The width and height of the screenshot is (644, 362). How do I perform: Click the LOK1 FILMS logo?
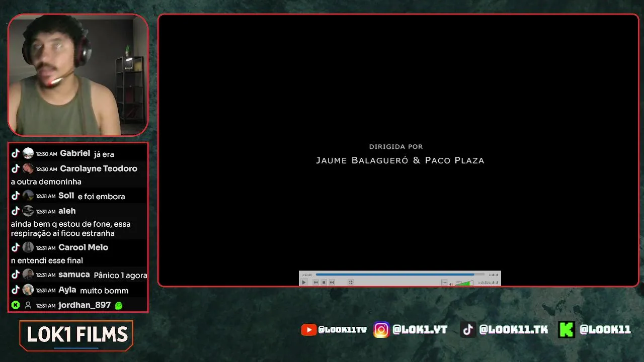point(76,335)
